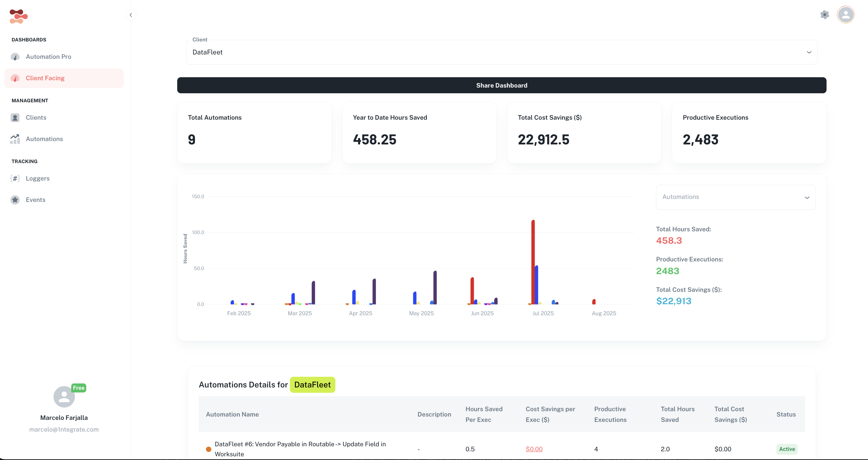The image size is (868, 460).
Task: Navigate to Automations management
Action: click(x=64, y=139)
